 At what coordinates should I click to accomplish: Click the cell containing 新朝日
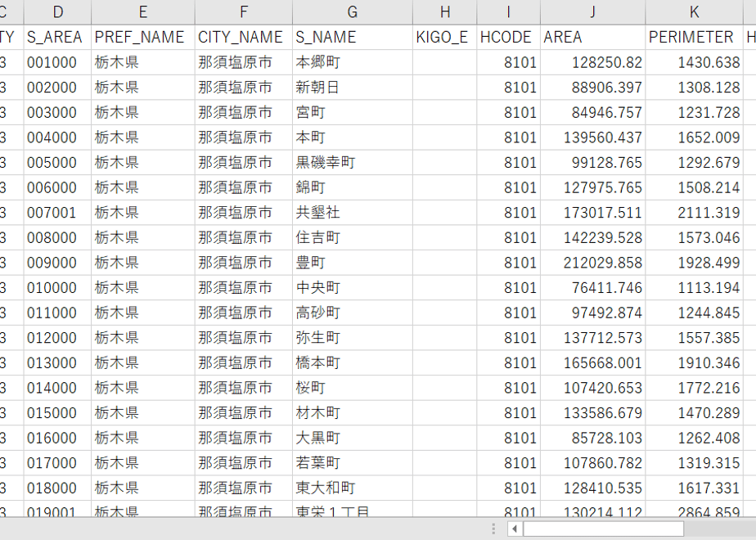pyautogui.click(x=353, y=88)
